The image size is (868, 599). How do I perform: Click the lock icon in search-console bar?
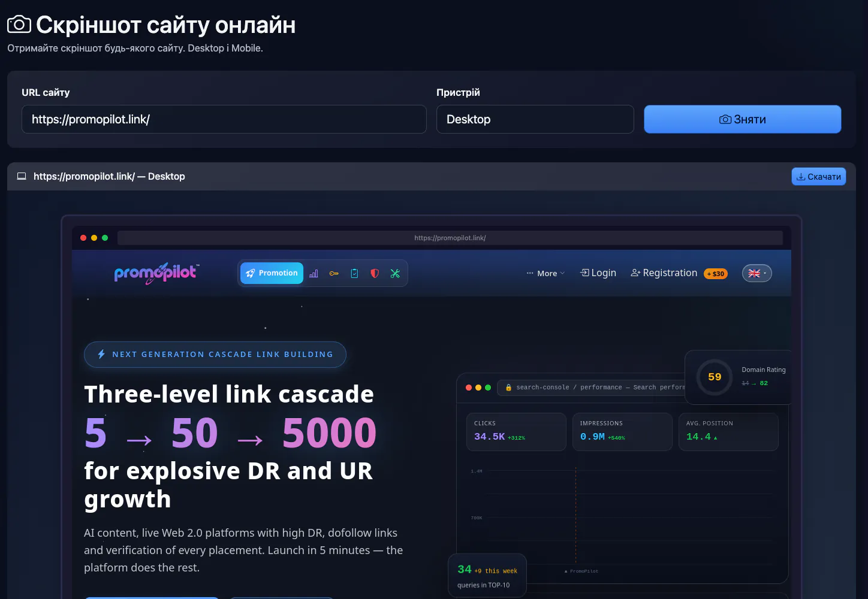(x=508, y=388)
